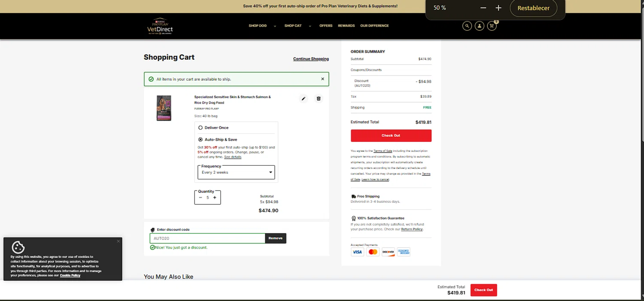Click the red Check Out button in Order Summary

point(391,135)
